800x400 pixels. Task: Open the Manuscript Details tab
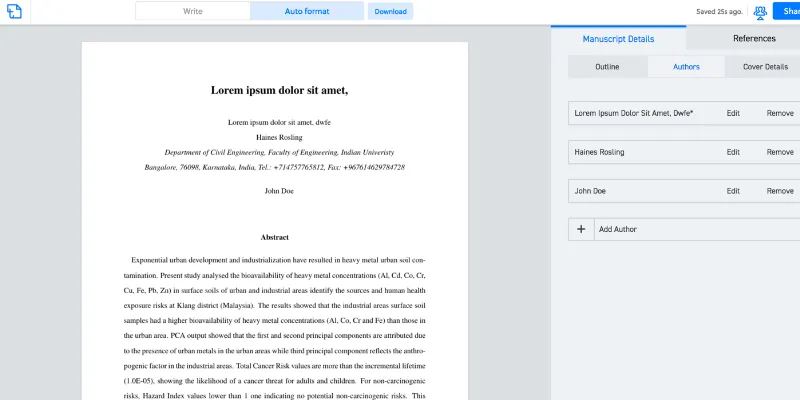click(x=618, y=38)
